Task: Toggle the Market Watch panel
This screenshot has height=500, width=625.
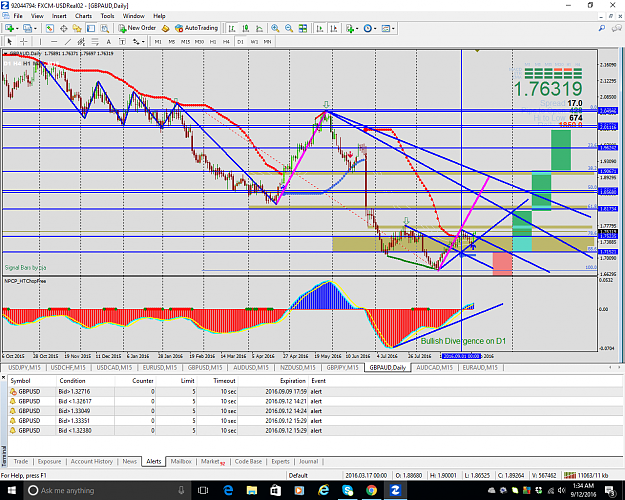Action: (x=49, y=28)
